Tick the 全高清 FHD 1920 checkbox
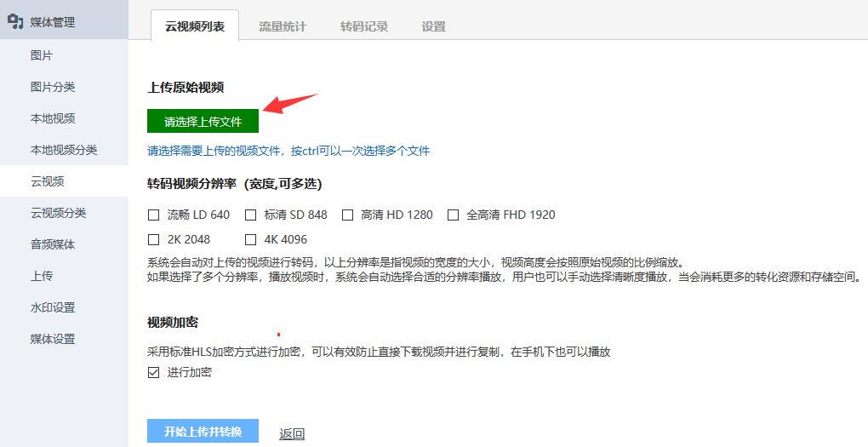868x447 pixels. tap(454, 215)
